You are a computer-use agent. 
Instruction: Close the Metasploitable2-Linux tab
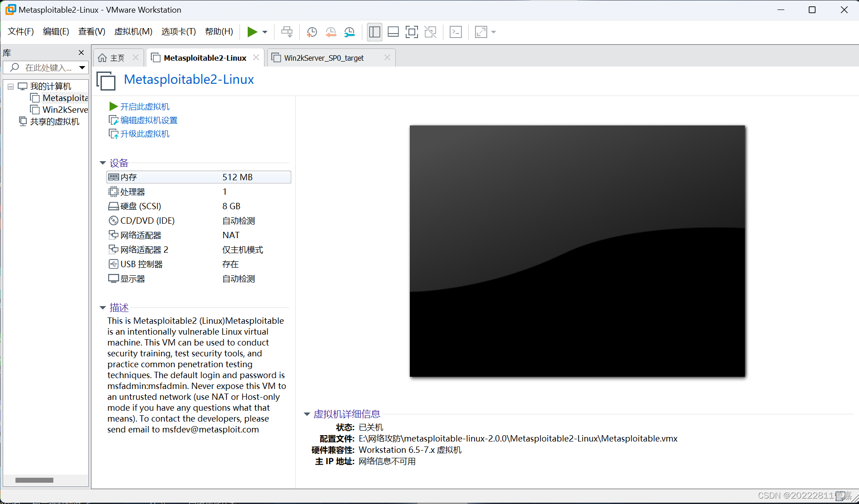click(256, 58)
